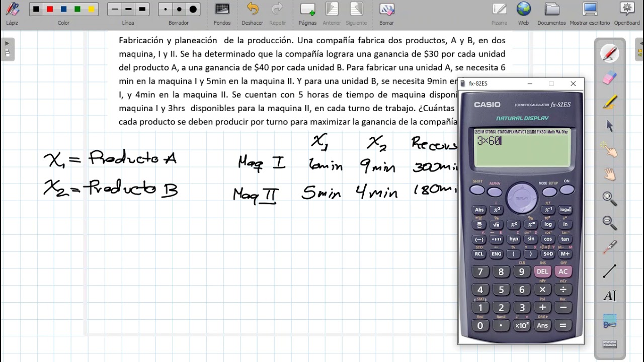Click the calculator 0 key

[x=480, y=325]
